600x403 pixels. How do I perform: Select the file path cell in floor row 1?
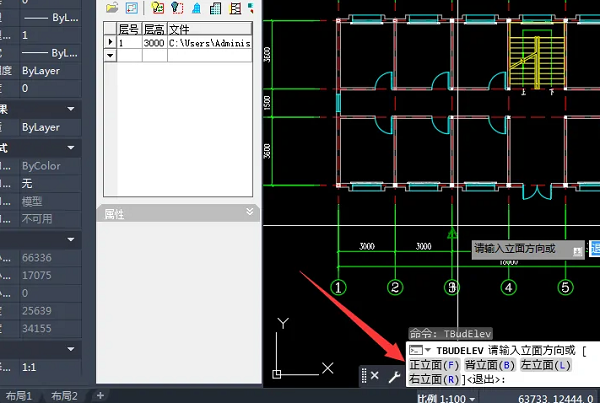click(x=208, y=44)
